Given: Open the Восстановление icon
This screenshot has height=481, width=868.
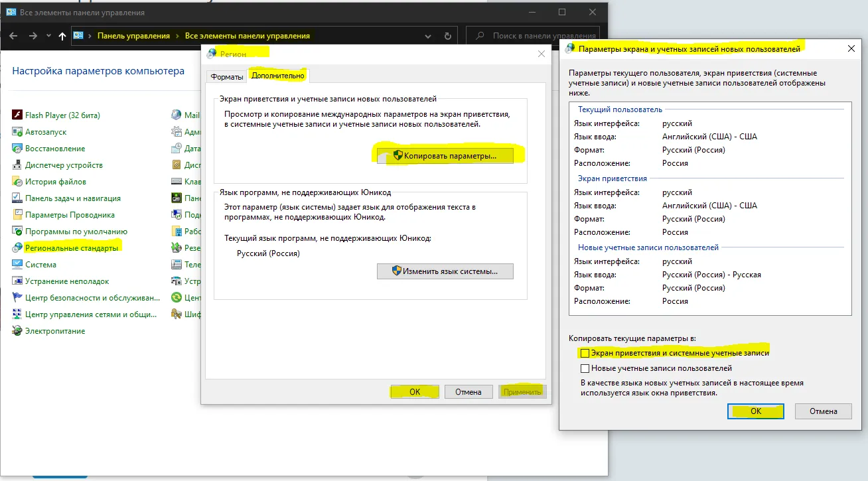Looking at the screenshot, I should click(x=17, y=148).
